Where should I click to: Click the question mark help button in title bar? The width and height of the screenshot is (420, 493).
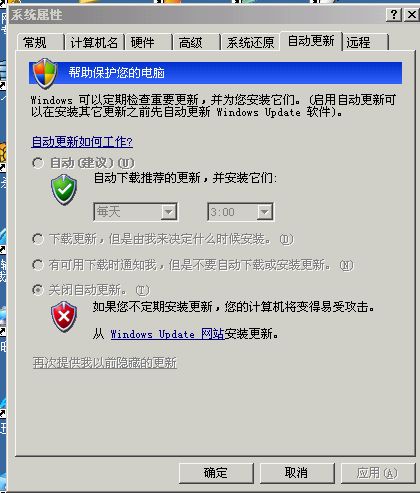(394, 15)
